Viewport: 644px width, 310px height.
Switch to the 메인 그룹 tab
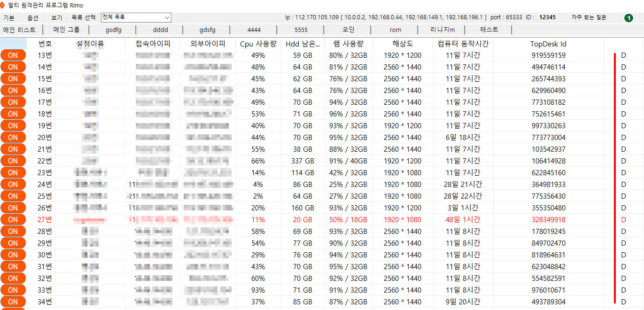coord(66,30)
